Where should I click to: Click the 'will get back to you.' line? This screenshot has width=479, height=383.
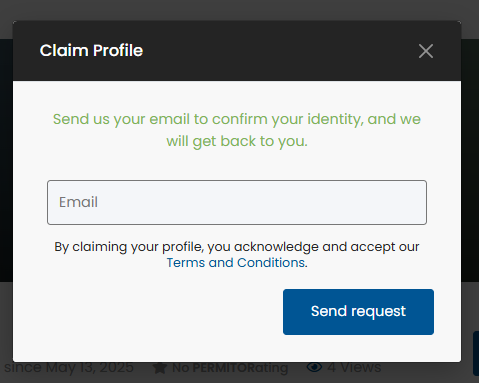point(237,141)
